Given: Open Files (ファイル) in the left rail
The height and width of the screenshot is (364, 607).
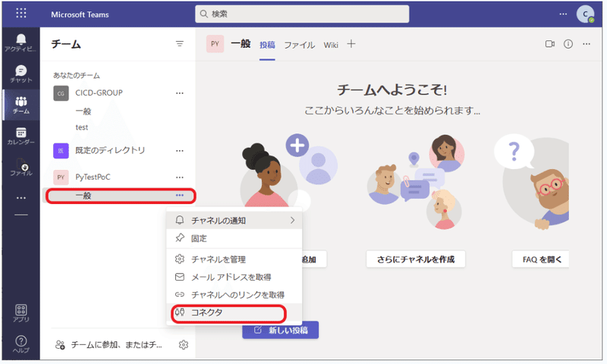Looking at the screenshot, I should coord(21,167).
